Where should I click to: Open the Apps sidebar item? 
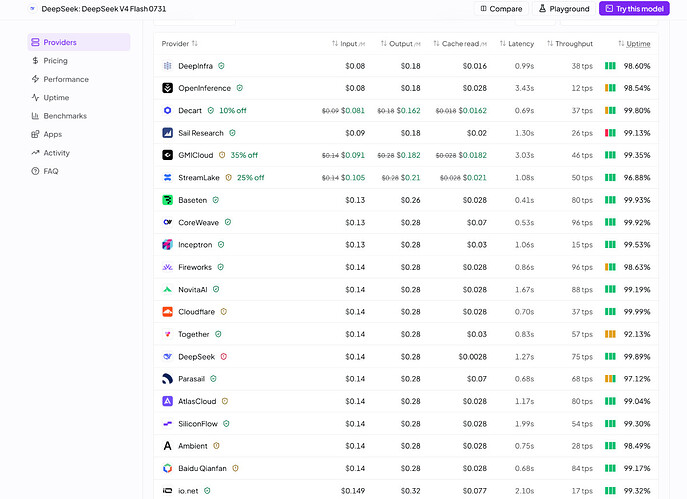pos(79,134)
